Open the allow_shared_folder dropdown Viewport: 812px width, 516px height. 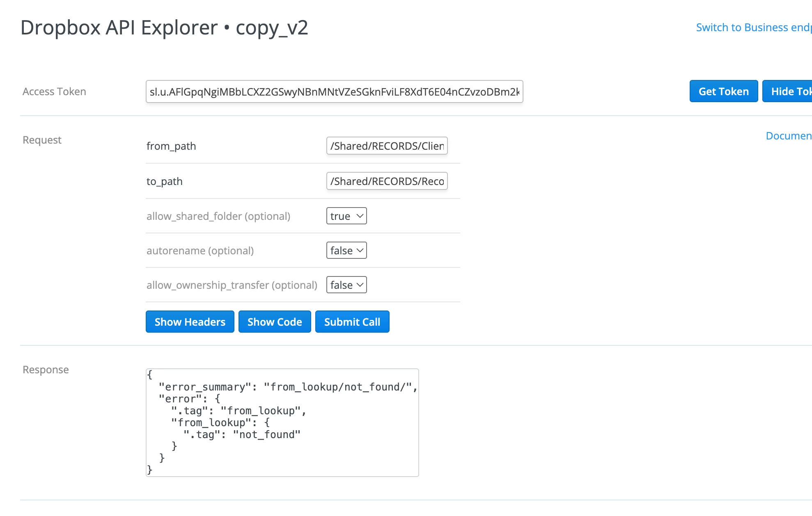click(x=346, y=216)
